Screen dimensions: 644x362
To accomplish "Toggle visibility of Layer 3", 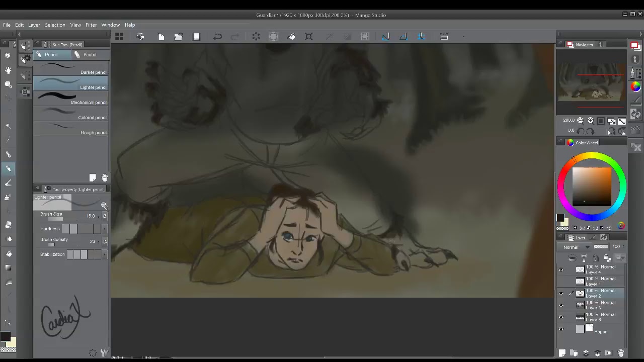I will (561, 305).
